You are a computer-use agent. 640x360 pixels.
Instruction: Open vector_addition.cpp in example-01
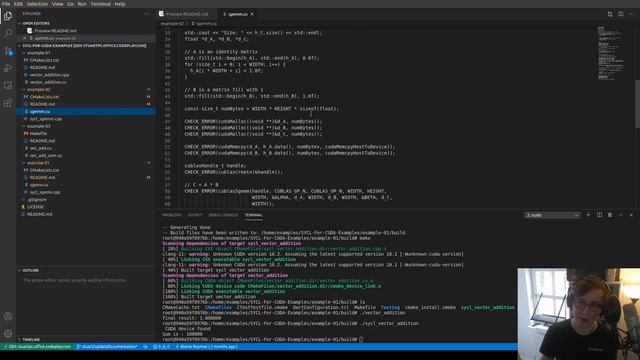click(x=49, y=75)
